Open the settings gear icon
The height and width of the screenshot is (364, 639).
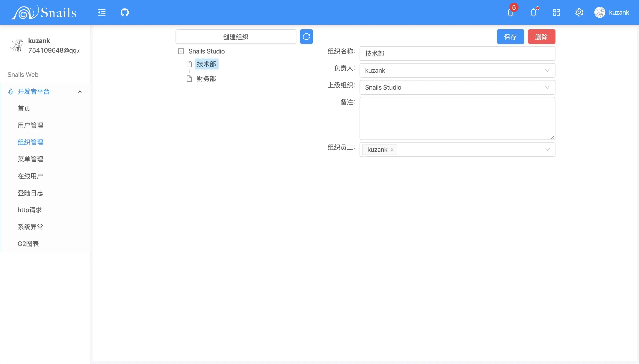(579, 12)
